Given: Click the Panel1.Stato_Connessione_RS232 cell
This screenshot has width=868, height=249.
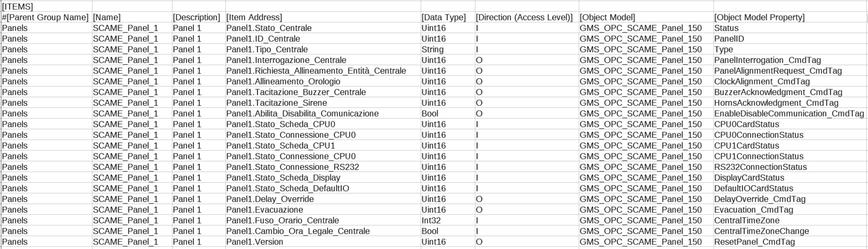Looking at the screenshot, I should coord(292,167).
